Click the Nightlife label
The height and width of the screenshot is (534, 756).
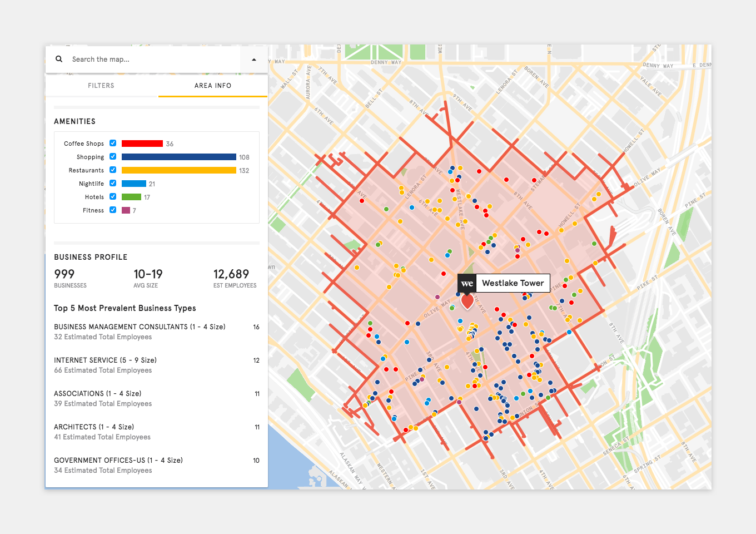click(x=91, y=184)
